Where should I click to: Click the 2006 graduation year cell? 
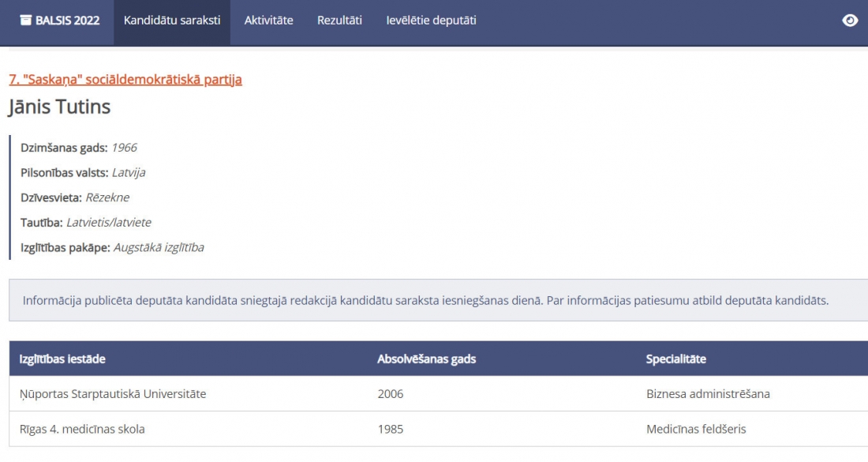click(x=390, y=393)
